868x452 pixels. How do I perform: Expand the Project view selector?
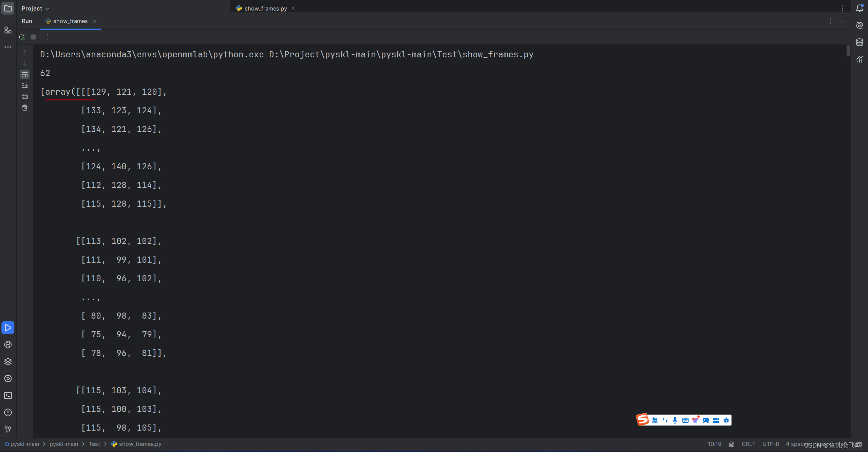tap(35, 8)
